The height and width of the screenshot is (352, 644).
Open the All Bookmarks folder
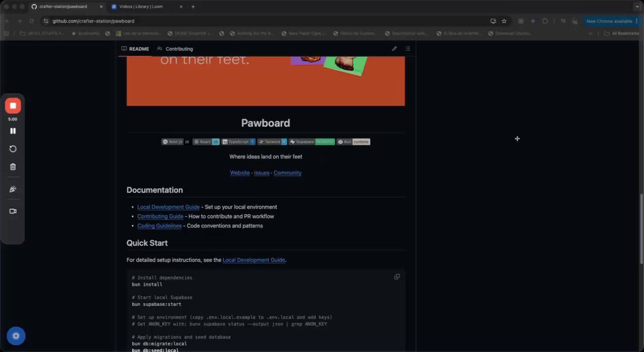[622, 34]
